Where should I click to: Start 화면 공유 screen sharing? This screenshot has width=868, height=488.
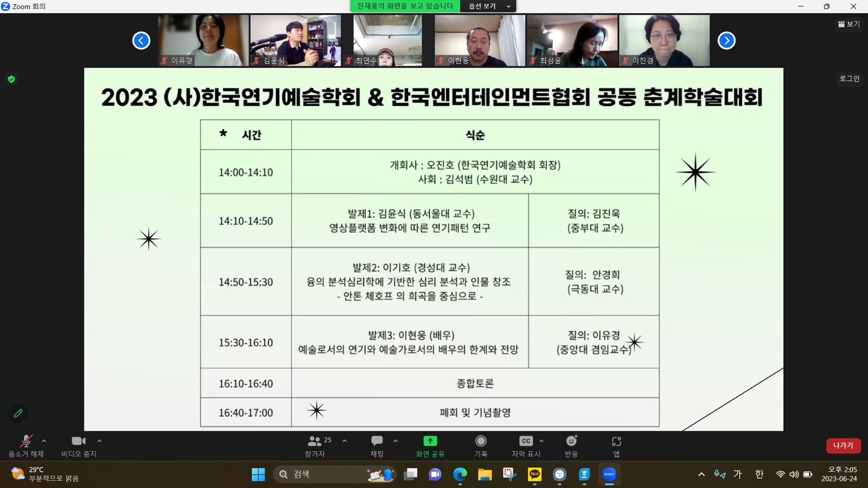click(430, 446)
